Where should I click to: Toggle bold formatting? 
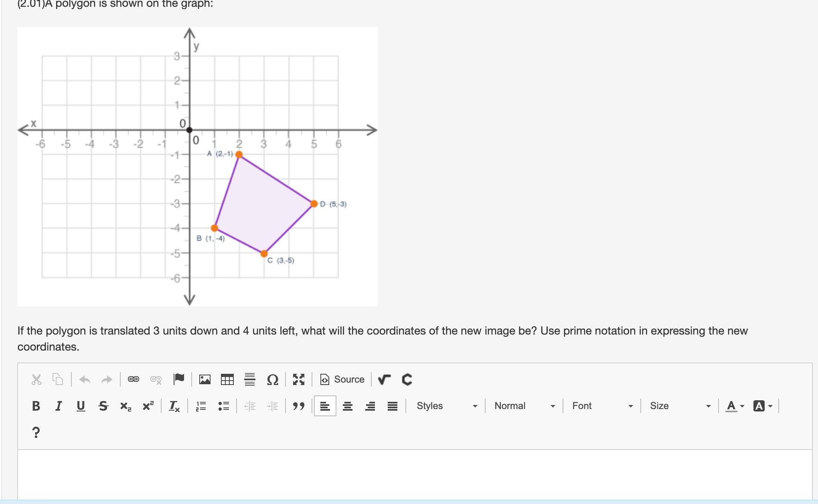[36, 406]
